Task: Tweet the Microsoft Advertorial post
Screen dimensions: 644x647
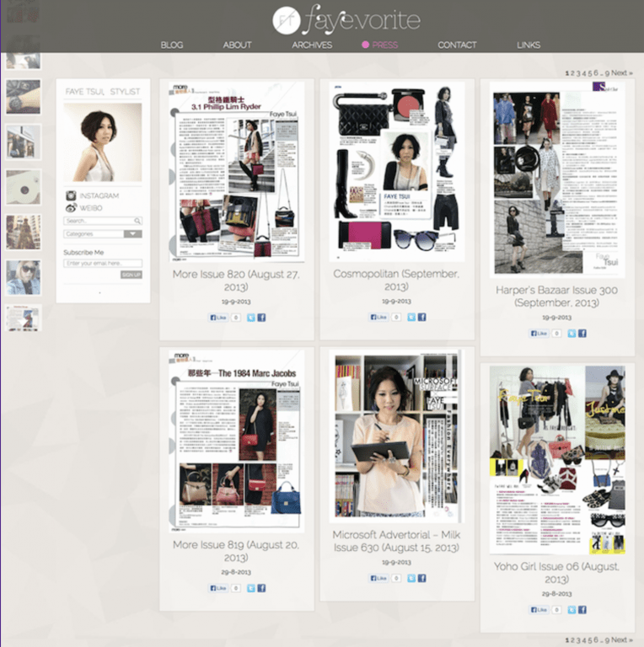Action: [411, 578]
